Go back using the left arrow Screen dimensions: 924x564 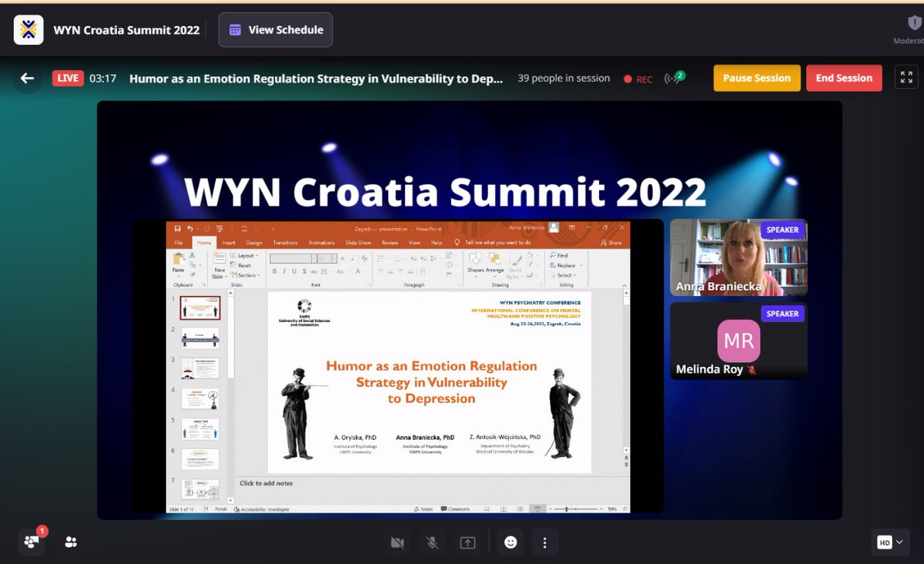click(x=28, y=78)
